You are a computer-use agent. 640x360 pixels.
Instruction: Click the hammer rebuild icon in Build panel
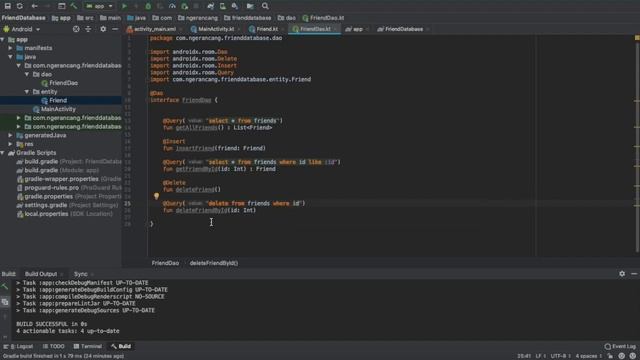pos(5,287)
